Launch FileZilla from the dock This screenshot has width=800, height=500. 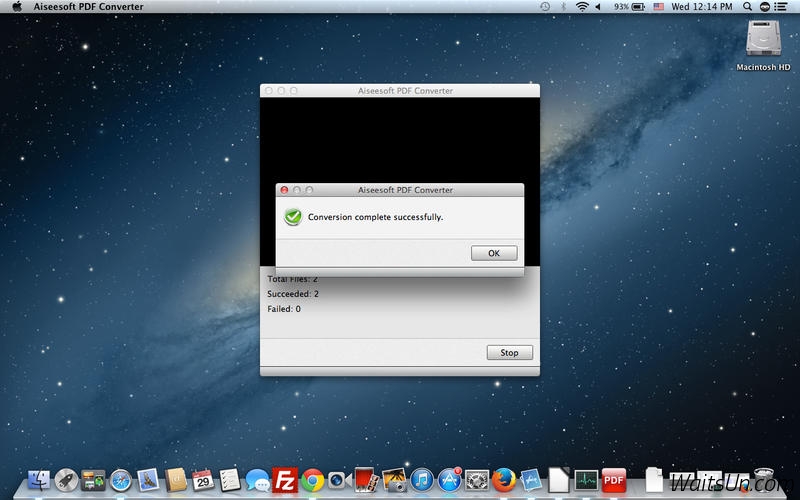[x=285, y=481]
